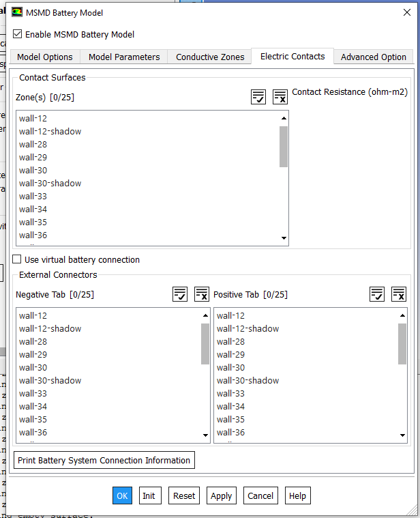The height and width of the screenshot is (518, 420).
Task: Close the MSMD Battery Model dialog
Action: coord(407,12)
